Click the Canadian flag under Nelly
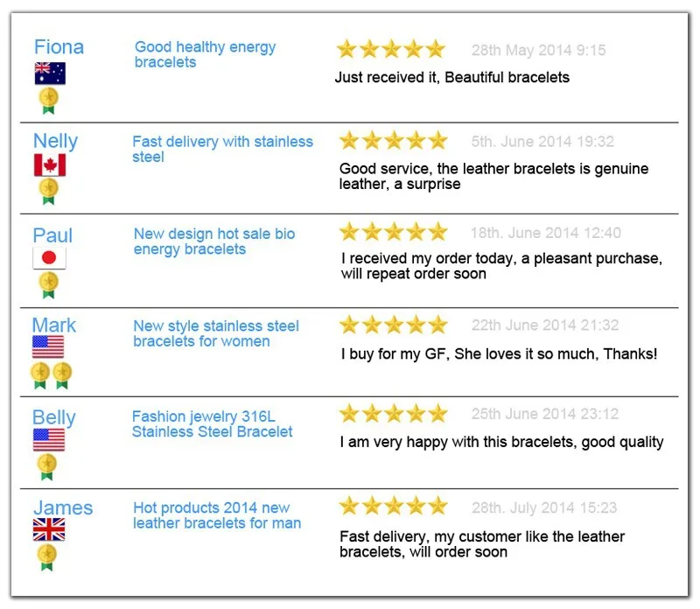Viewport: 700px width, 609px height. click(x=50, y=165)
